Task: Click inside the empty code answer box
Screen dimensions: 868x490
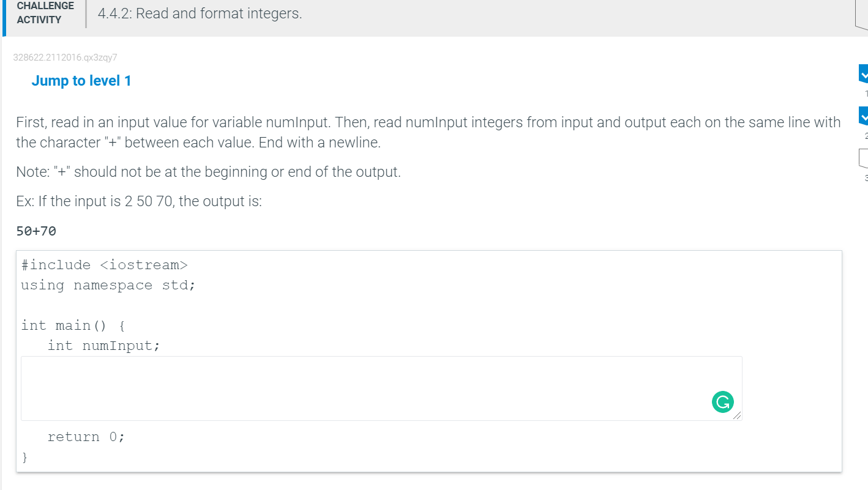Action: [x=380, y=387]
